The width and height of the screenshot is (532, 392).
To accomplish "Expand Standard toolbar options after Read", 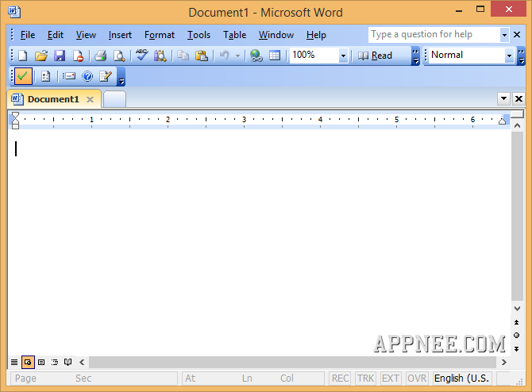I will (x=415, y=56).
